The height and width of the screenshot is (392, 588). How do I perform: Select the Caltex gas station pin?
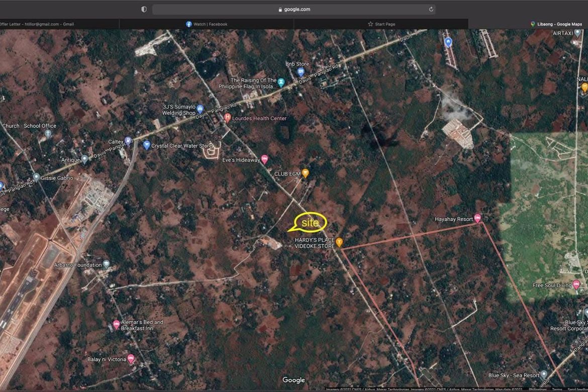click(128, 141)
